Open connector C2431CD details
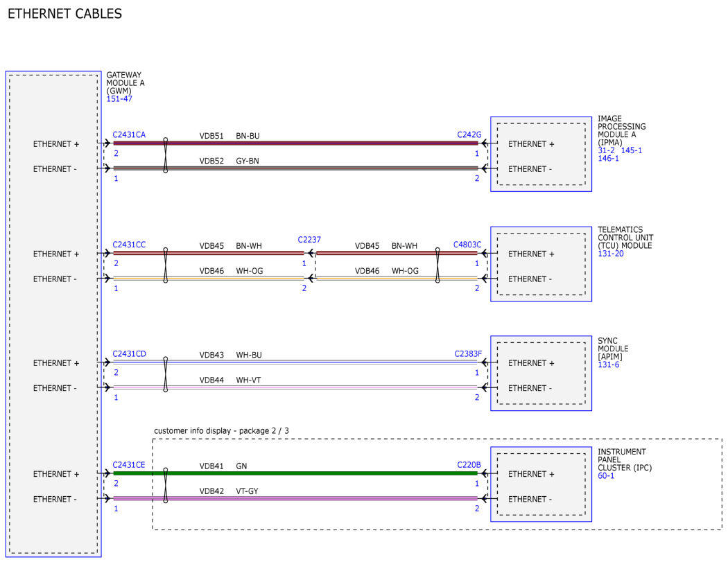The image size is (728, 562). [x=129, y=354]
